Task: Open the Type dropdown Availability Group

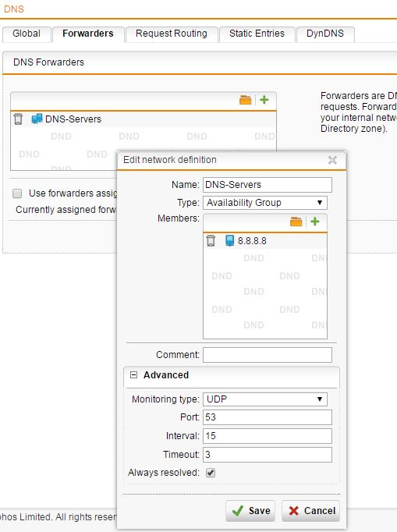Action: [265, 203]
